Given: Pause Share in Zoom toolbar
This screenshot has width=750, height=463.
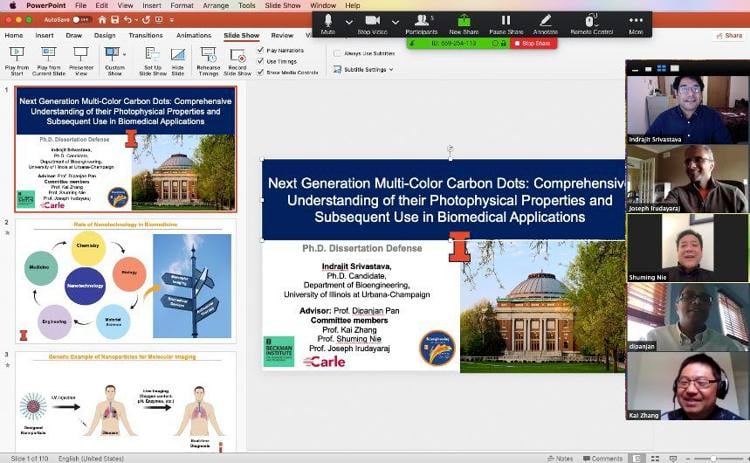Looking at the screenshot, I should (506, 23).
